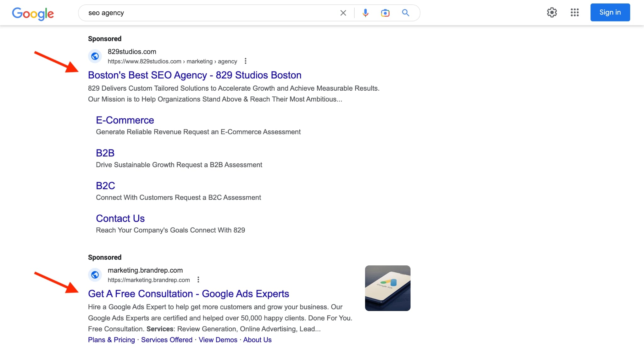644x357 pixels.
Task: Open three-dot menu beside 829studios URL
Action: coord(246,61)
